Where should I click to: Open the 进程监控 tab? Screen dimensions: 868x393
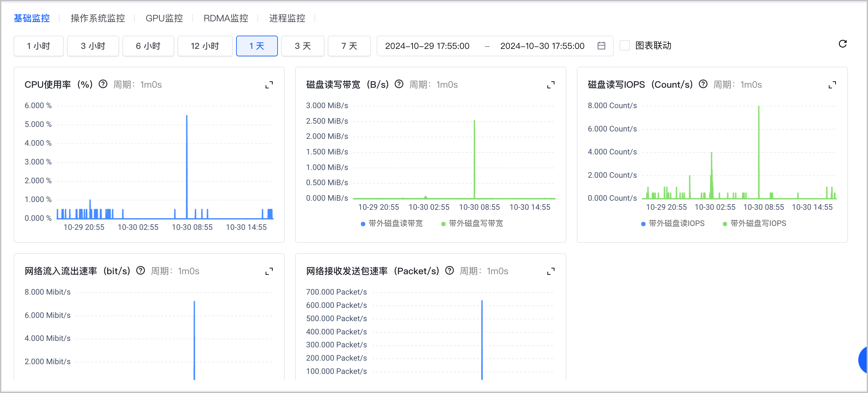(287, 18)
